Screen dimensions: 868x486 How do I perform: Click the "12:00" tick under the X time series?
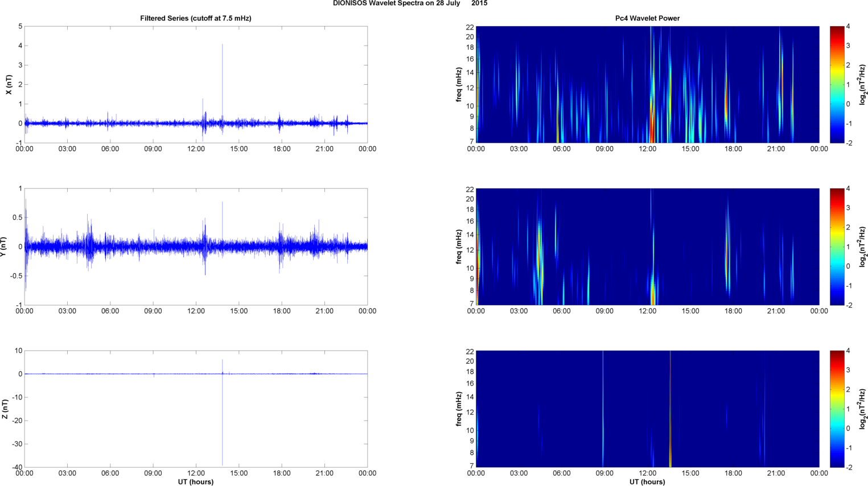tap(196, 149)
